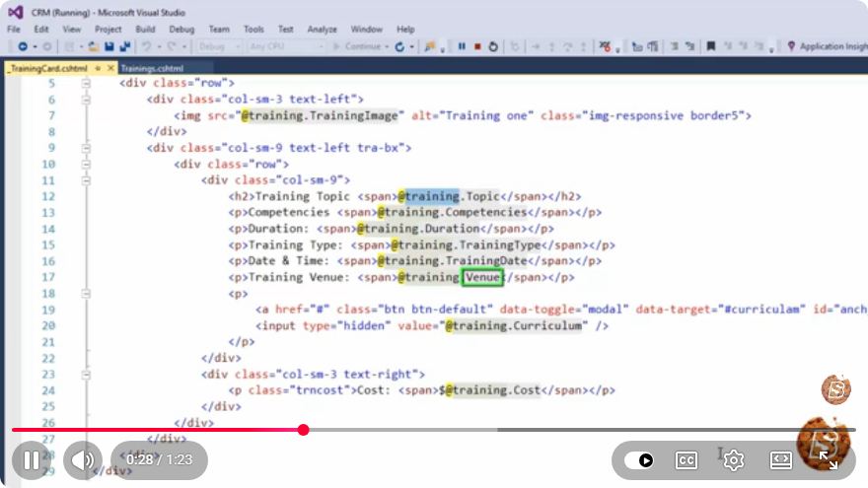868x488 pixels.
Task: Collapse the code block at line 6
Action: point(86,100)
